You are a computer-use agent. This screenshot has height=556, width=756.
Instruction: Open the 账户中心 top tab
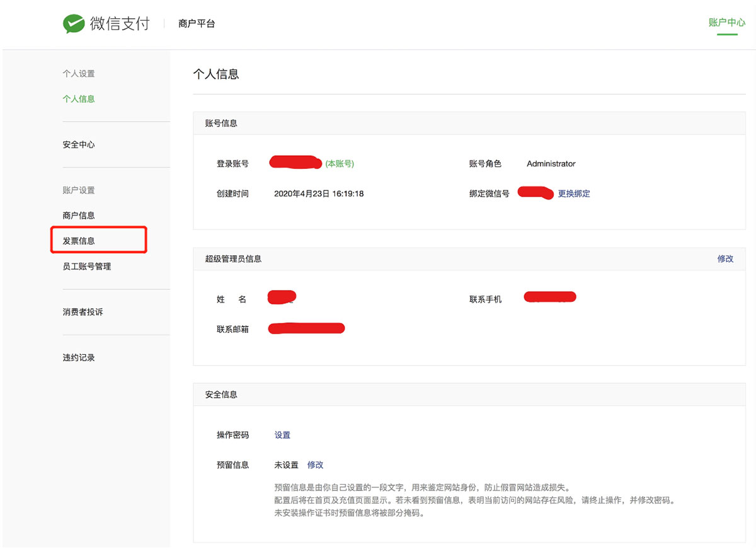(x=726, y=23)
